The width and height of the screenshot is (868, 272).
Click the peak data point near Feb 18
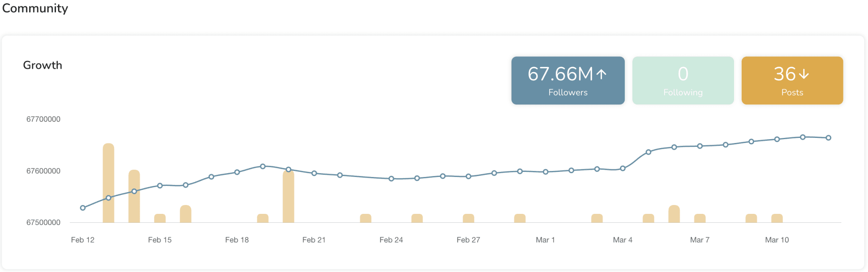tap(262, 166)
